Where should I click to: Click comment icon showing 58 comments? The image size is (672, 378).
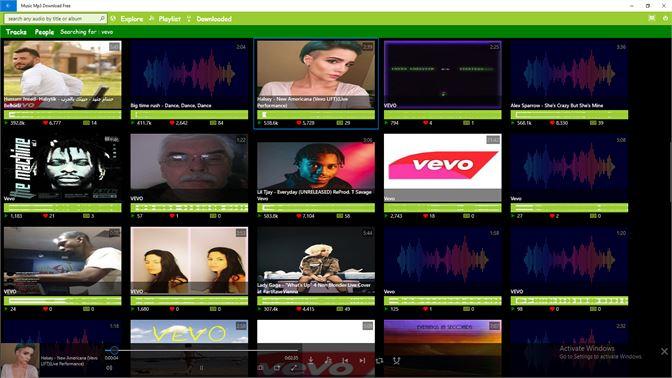[339, 216]
